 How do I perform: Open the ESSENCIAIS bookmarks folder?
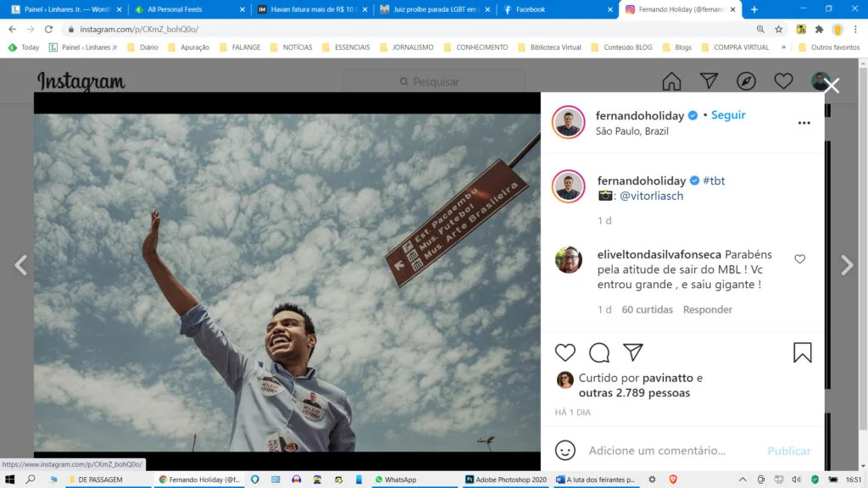pyautogui.click(x=346, y=47)
